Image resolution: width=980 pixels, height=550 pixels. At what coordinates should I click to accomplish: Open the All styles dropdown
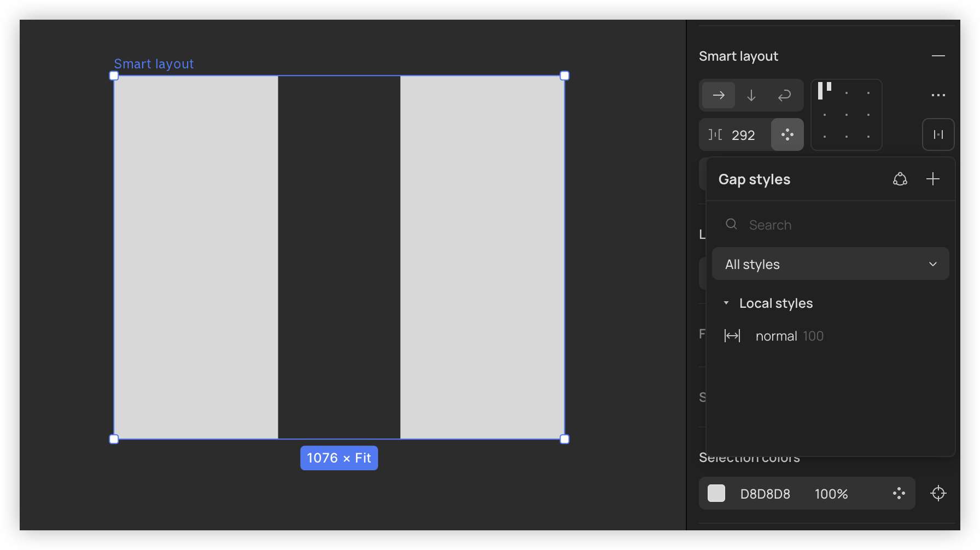[831, 264]
